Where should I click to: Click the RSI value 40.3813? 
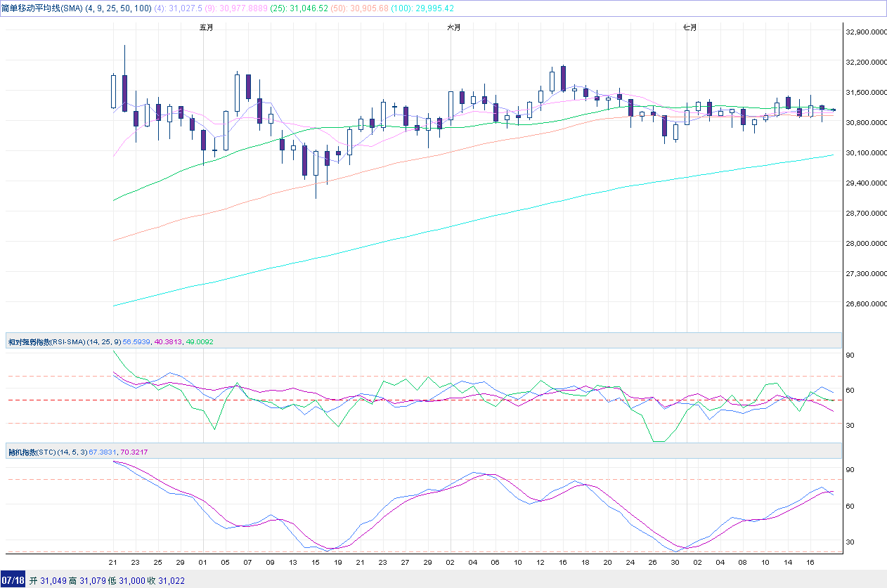168,341
